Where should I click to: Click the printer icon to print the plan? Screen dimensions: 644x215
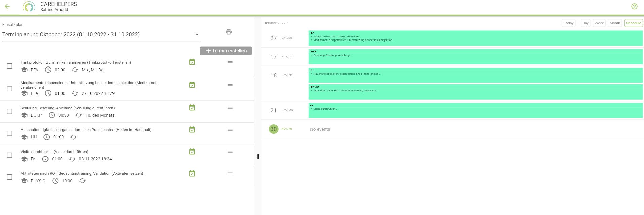click(x=229, y=32)
